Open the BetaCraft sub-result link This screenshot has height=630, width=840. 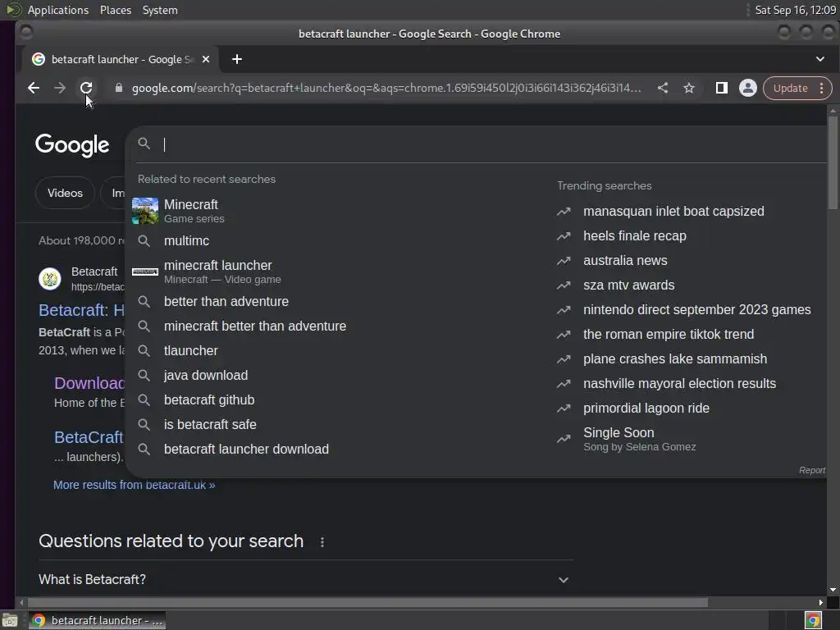[89, 437]
